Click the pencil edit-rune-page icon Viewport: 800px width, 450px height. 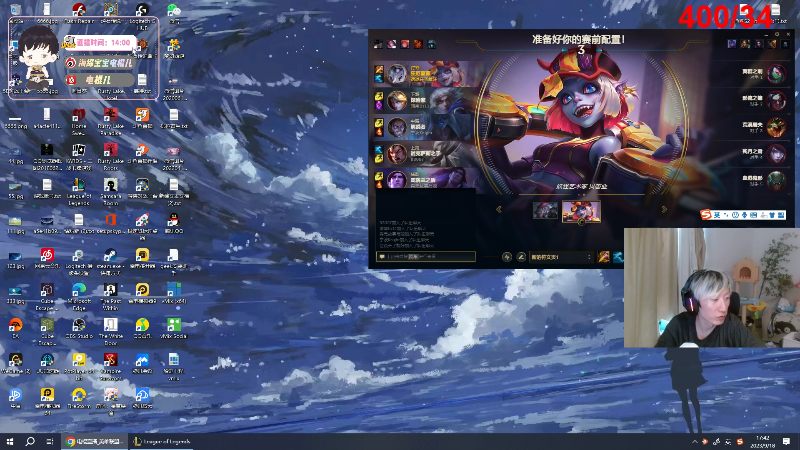tap(521, 257)
